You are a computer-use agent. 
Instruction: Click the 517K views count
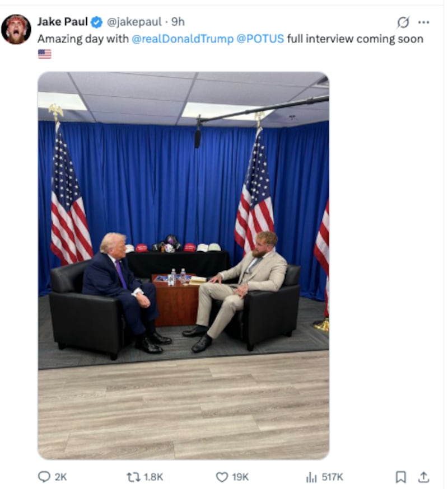[x=333, y=477]
